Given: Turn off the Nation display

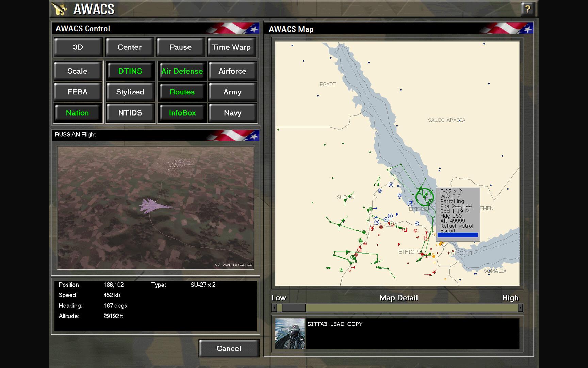Looking at the screenshot, I should pos(78,113).
